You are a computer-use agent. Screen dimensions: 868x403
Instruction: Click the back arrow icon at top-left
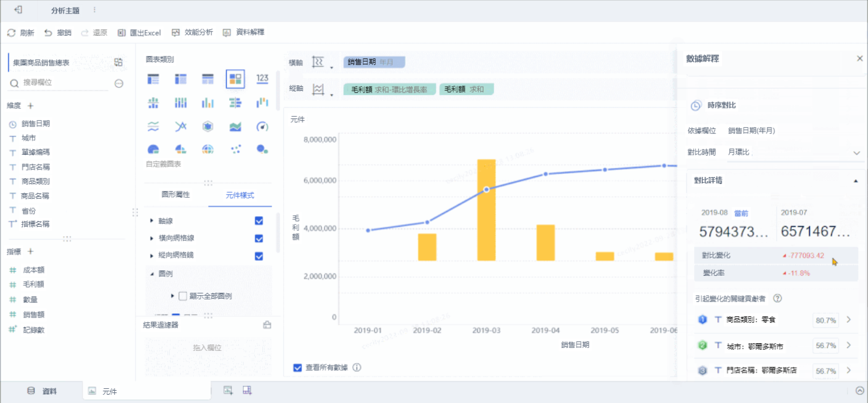pyautogui.click(x=19, y=10)
